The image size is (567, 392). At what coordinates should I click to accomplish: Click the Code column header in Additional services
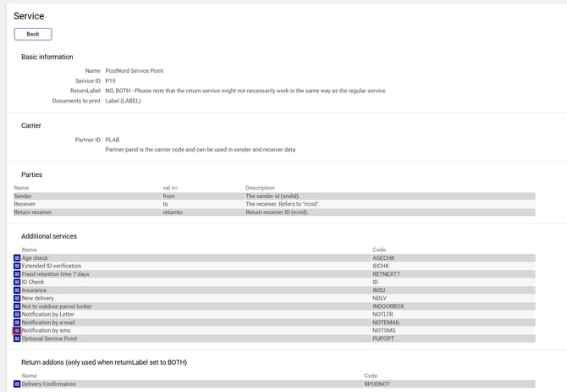coord(379,250)
